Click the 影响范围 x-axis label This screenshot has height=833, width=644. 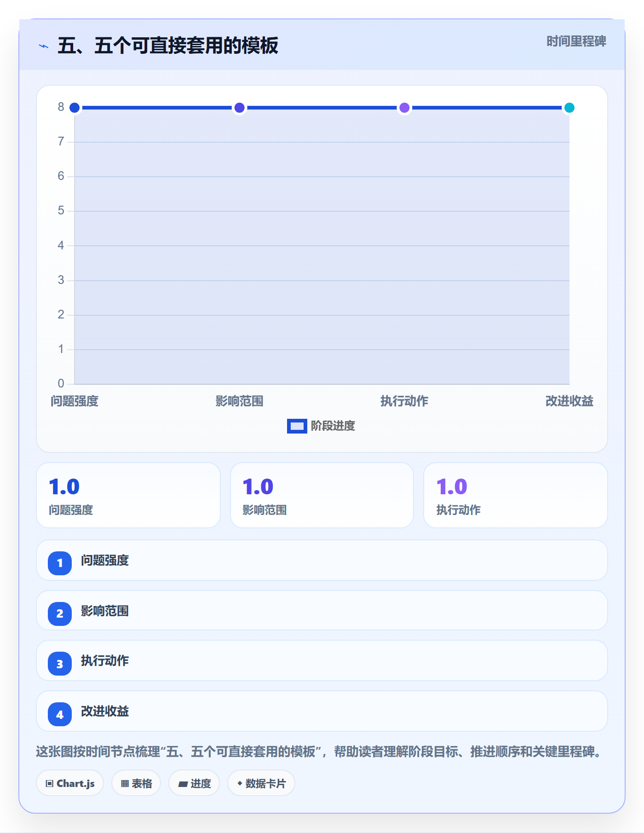(239, 401)
